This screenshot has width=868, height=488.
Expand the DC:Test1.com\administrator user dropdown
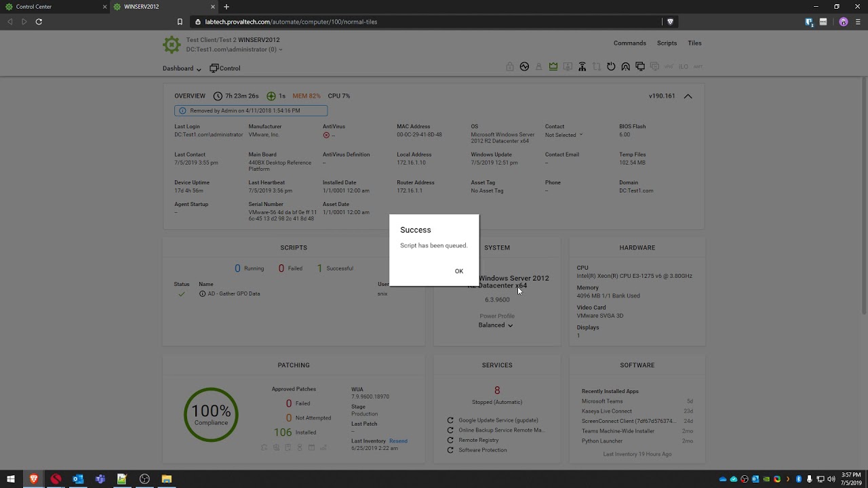tap(235, 49)
